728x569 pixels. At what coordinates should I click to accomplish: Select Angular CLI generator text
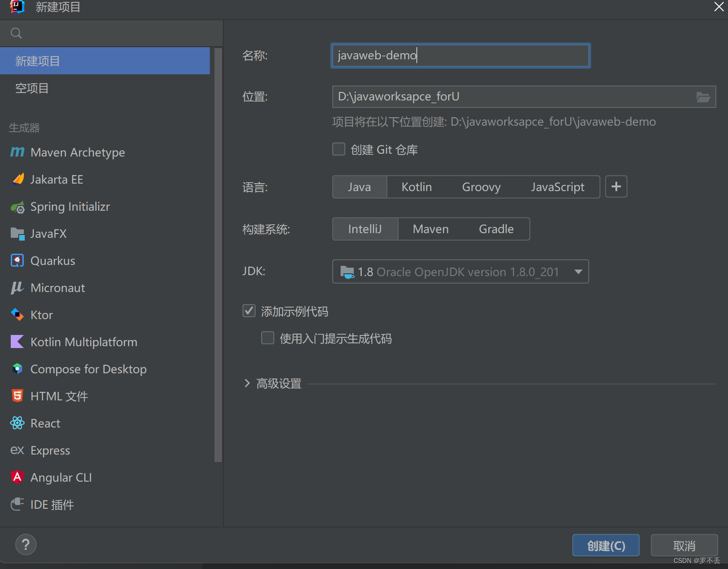click(x=61, y=477)
